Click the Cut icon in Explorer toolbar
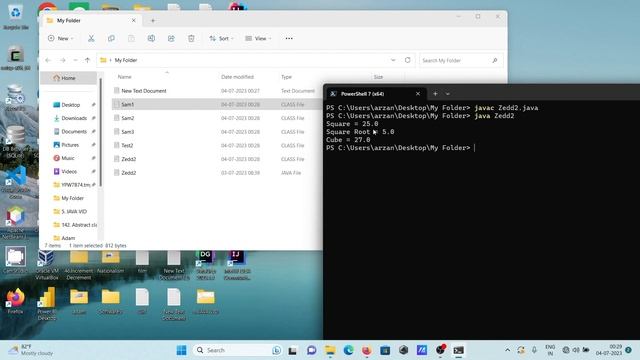The image size is (640, 360). click(x=91, y=38)
